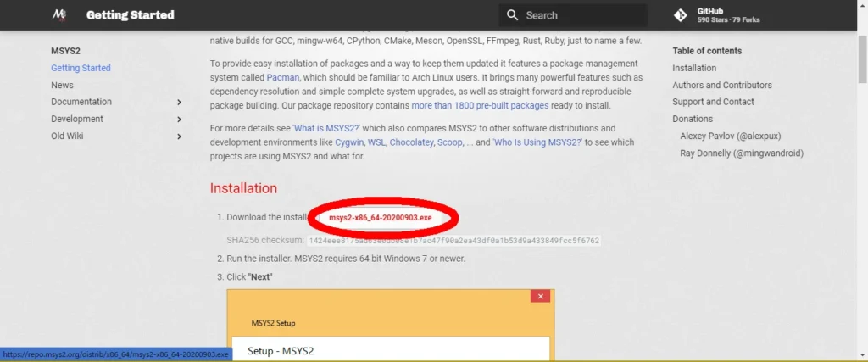
Task: Expand the Documentation sidebar section
Action: [x=179, y=102]
